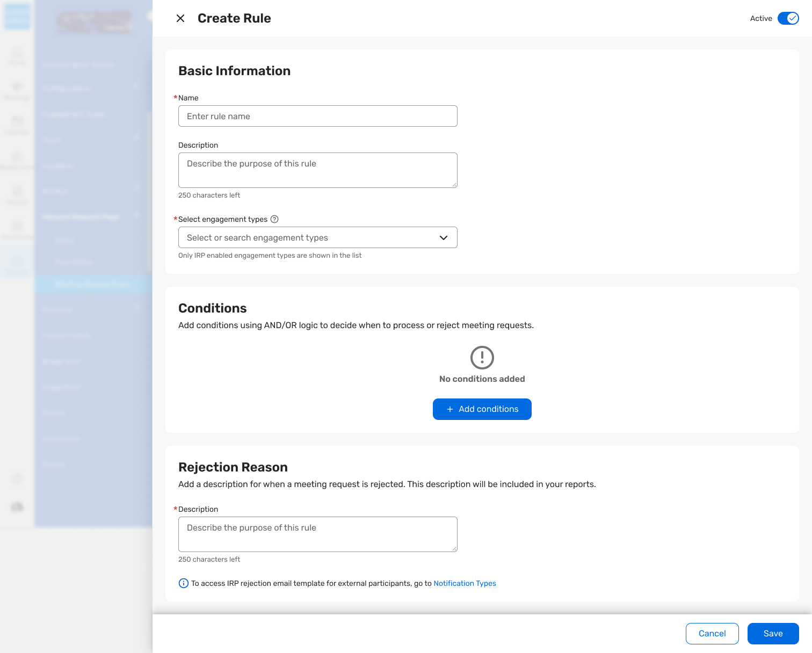Click the Cancel button

coord(712,634)
